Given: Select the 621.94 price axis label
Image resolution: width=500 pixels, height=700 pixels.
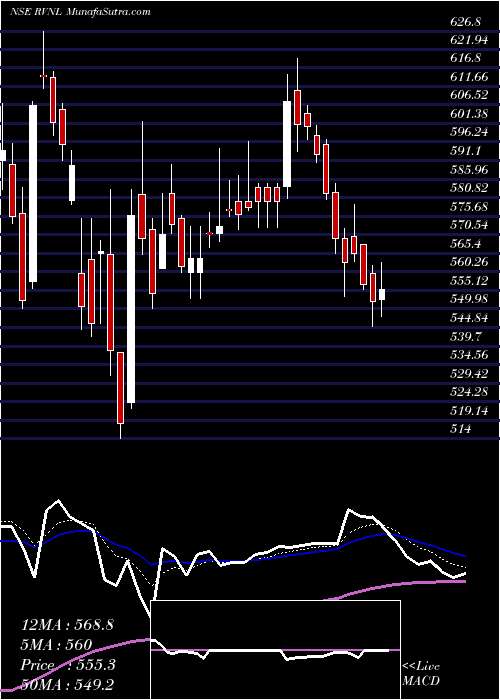Looking at the screenshot, I should [x=469, y=41].
